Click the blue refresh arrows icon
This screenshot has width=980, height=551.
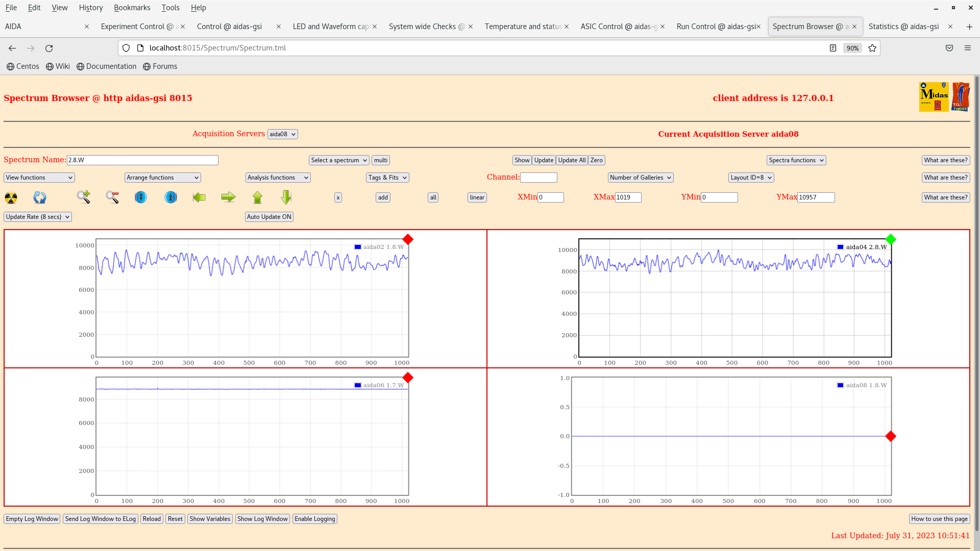point(40,197)
